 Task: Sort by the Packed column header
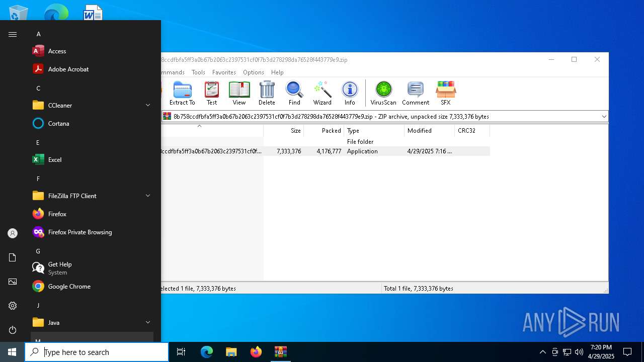pyautogui.click(x=324, y=131)
